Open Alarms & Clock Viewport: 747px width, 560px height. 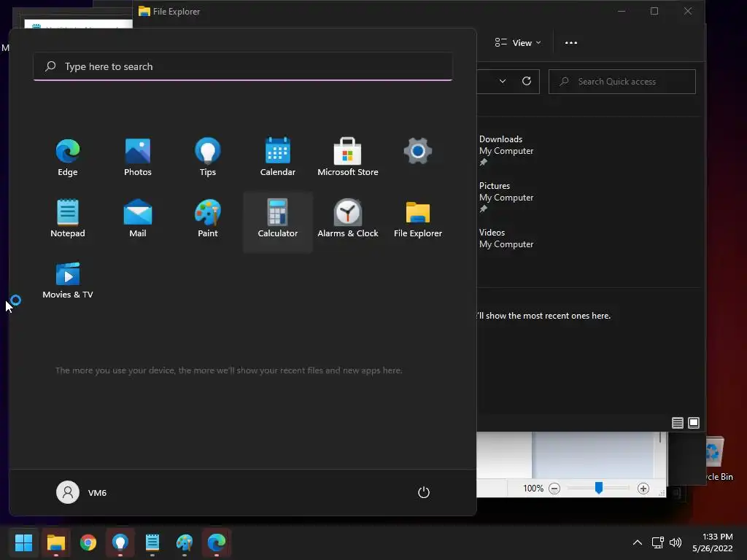[x=348, y=219]
